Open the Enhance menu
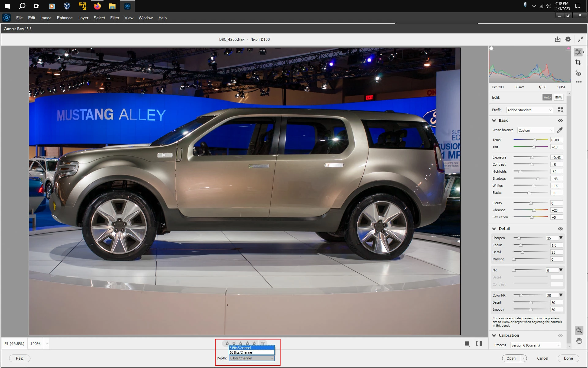The image size is (588, 368). click(65, 18)
